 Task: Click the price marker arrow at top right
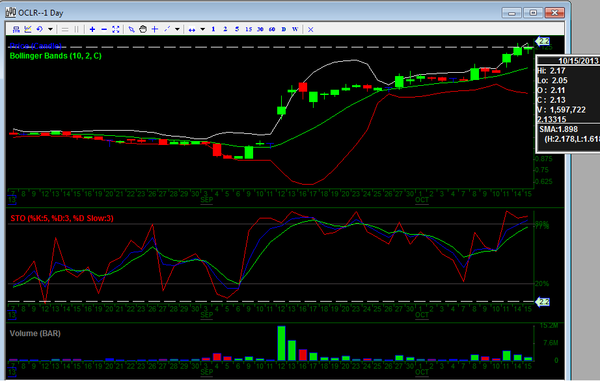click(x=543, y=41)
